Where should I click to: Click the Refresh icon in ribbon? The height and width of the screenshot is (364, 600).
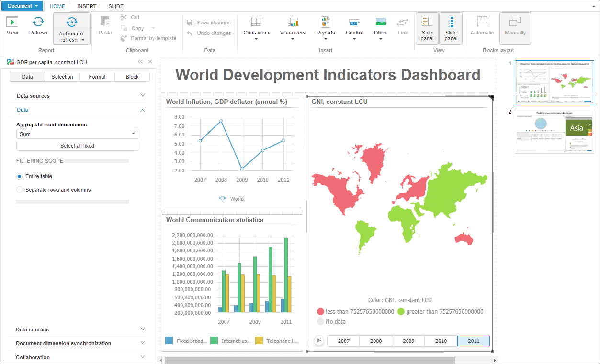point(38,26)
